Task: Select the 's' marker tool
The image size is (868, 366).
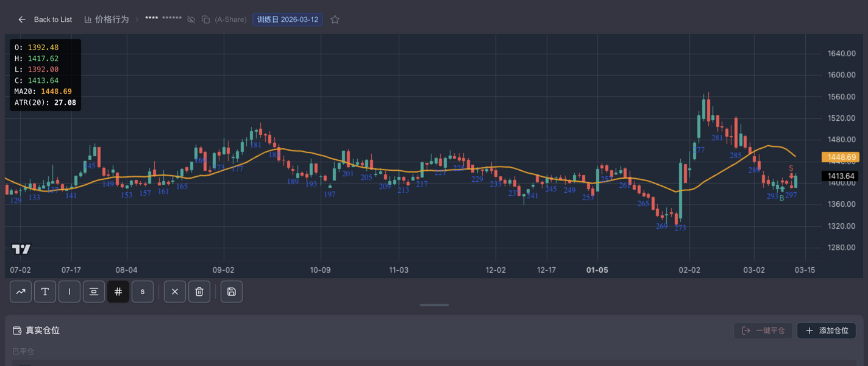Action: coord(143,292)
